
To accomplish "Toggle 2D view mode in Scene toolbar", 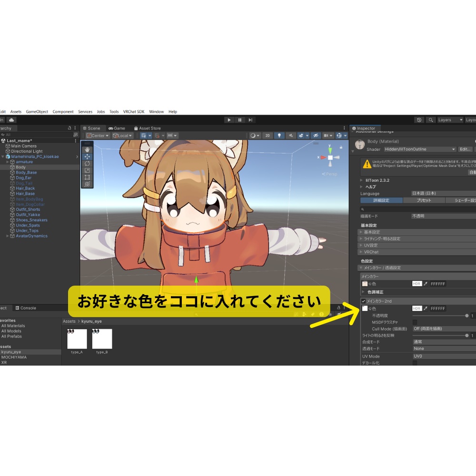I will pos(268,136).
